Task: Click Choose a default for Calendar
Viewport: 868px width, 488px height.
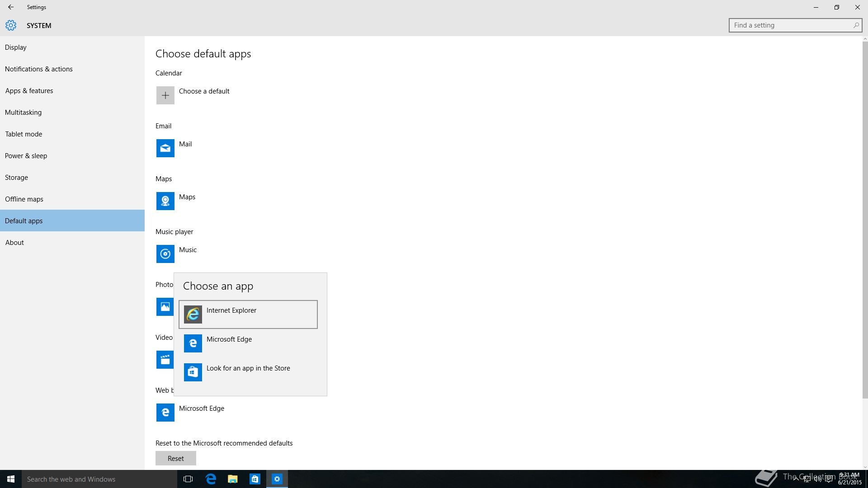Action: click(x=204, y=91)
